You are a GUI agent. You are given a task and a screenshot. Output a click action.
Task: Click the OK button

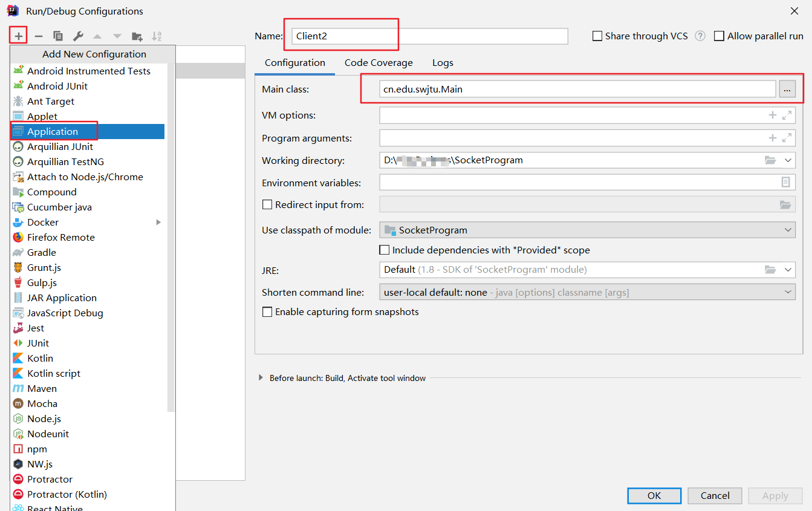(654, 495)
